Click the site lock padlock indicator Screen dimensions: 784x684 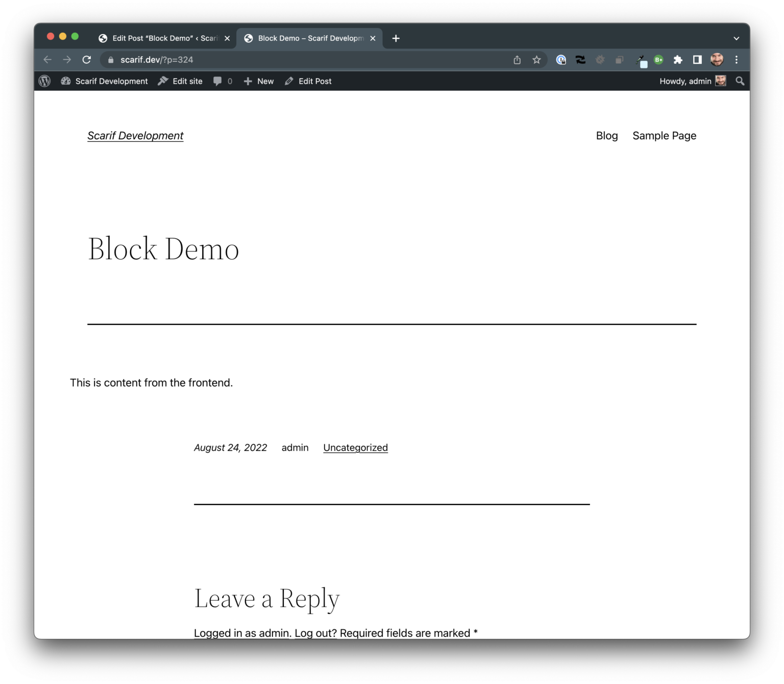pyautogui.click(x=110, y=60)
